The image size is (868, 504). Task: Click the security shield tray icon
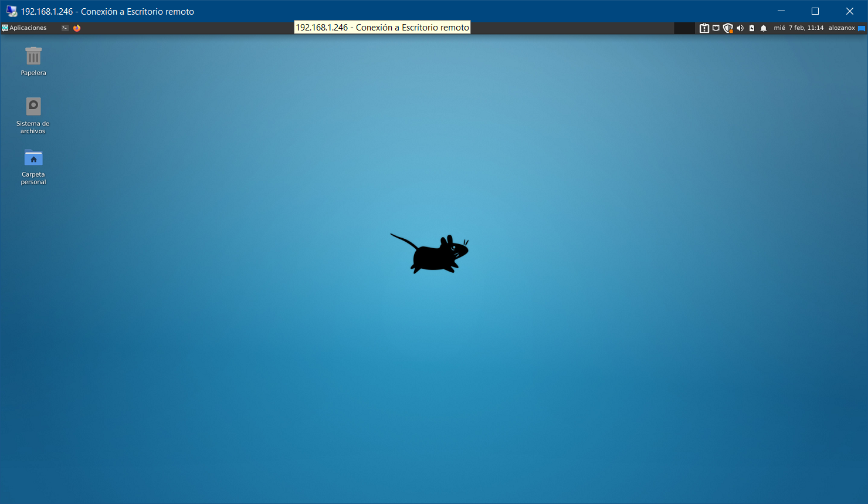[728, 28]
